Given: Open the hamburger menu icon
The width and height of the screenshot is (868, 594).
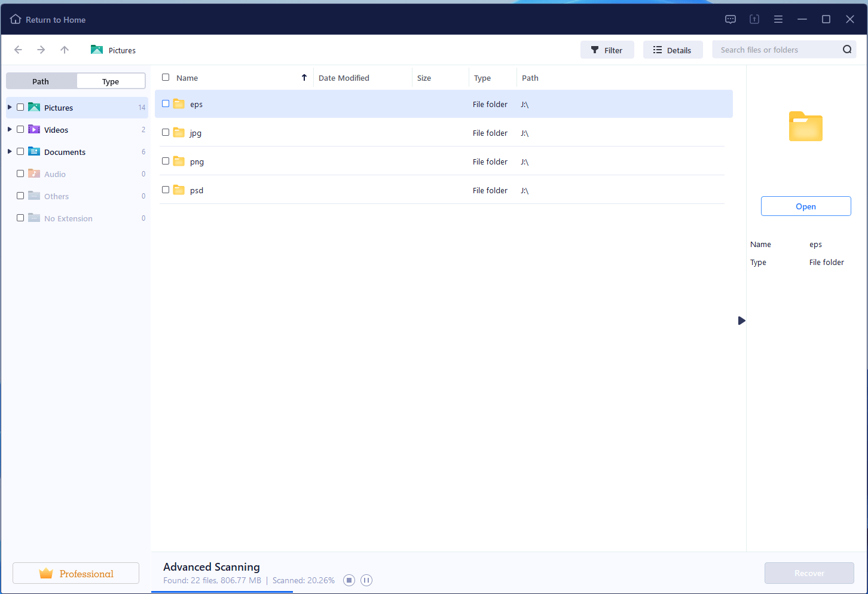Looking at the screenshot, I should [778, 19].
